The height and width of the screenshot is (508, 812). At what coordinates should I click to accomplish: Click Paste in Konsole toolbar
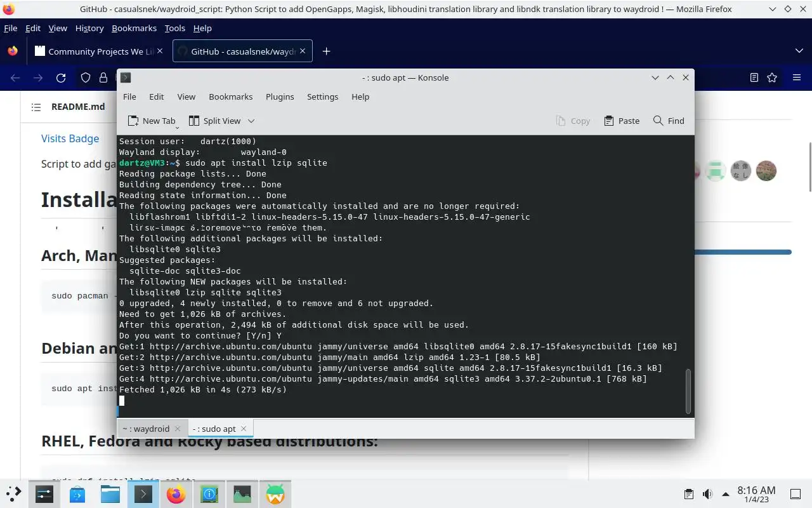tap(622, 121)
